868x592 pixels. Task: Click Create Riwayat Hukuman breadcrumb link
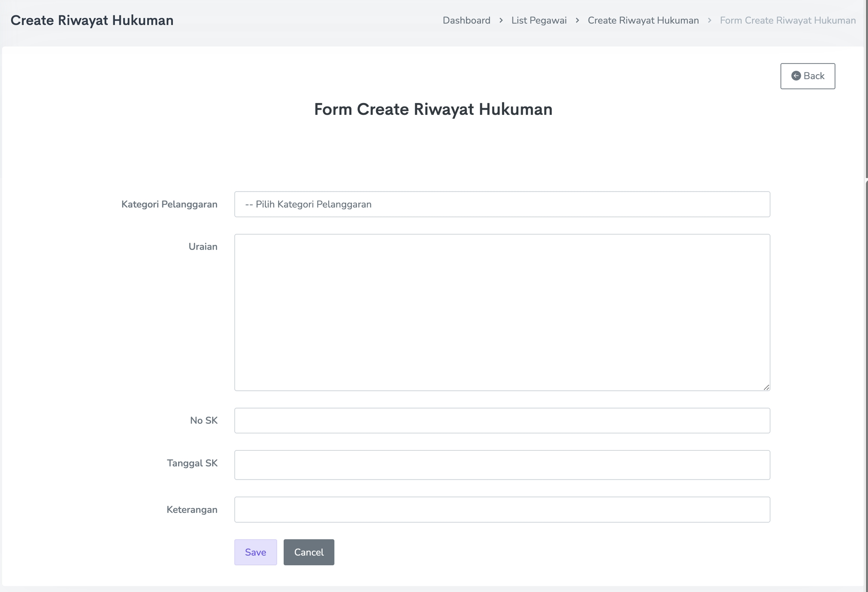[643, 20]
